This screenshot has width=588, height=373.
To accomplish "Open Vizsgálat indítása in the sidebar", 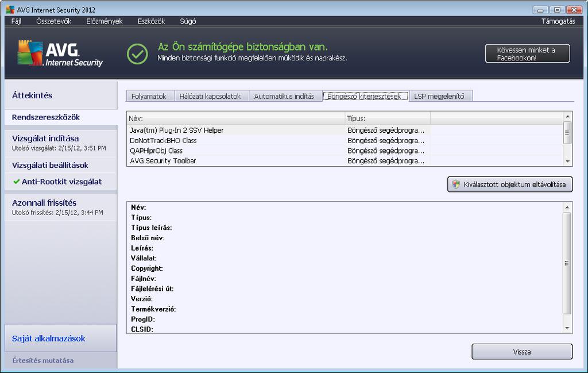I will click(60, 143).
